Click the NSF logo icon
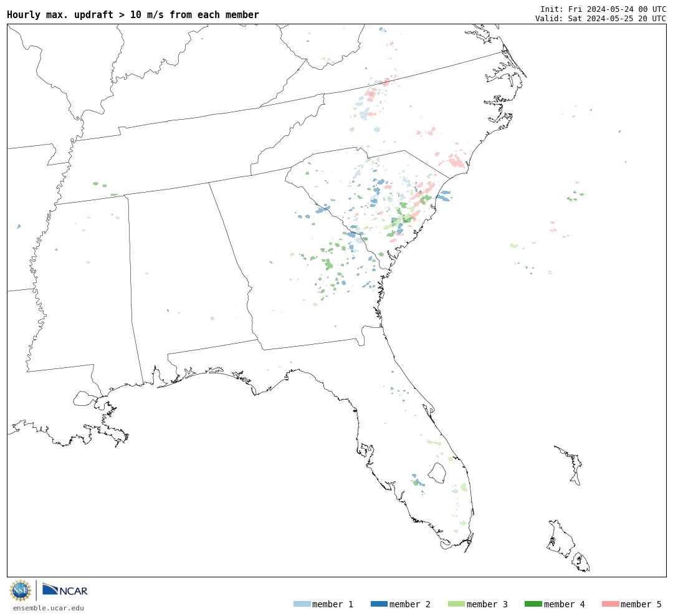Viewport: 673px width, 616px height. [20, 590]
